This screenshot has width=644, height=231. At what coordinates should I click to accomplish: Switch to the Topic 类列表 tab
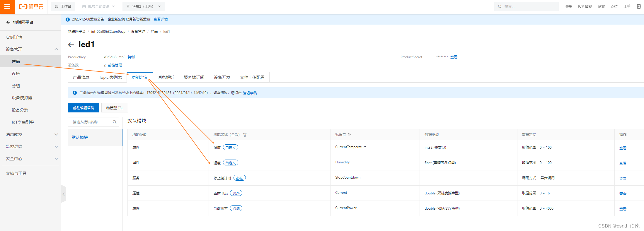[110, 77]
